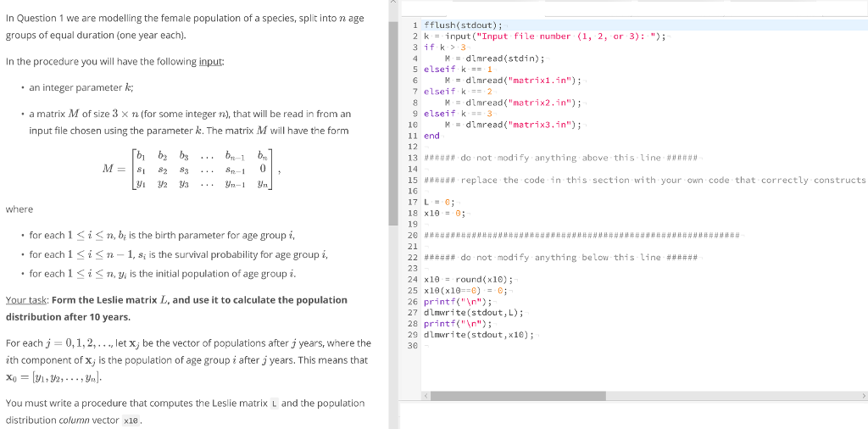Click line number 30 in the editor gutter
868x429 pixels.
[x=412, y=346]
